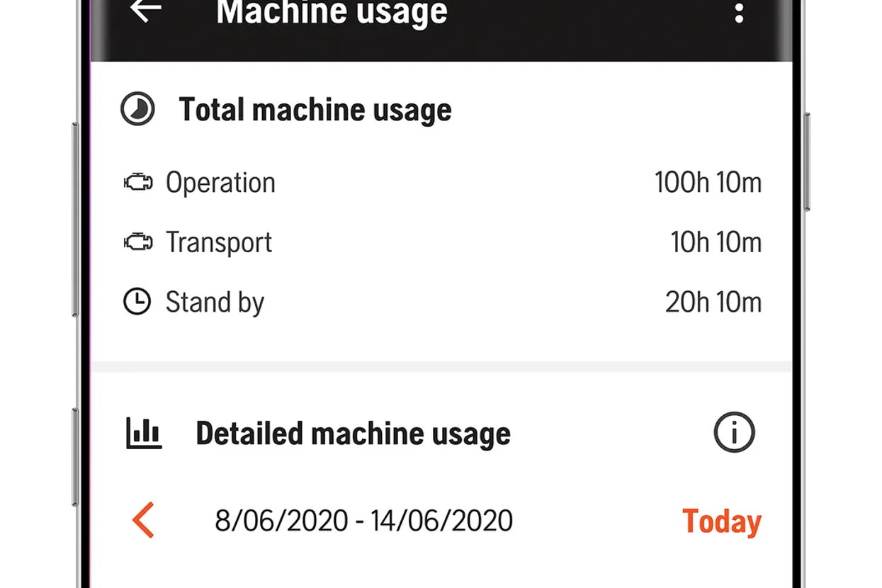
Task: Open info for Detailed machine usage
Action: [x=734, y=432]
